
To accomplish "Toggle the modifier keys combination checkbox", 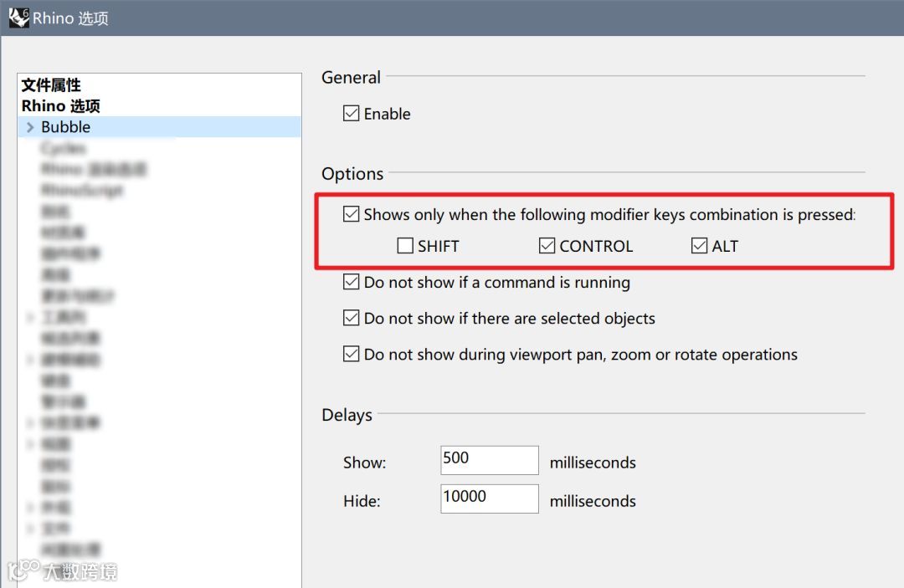I will [351, 214].
